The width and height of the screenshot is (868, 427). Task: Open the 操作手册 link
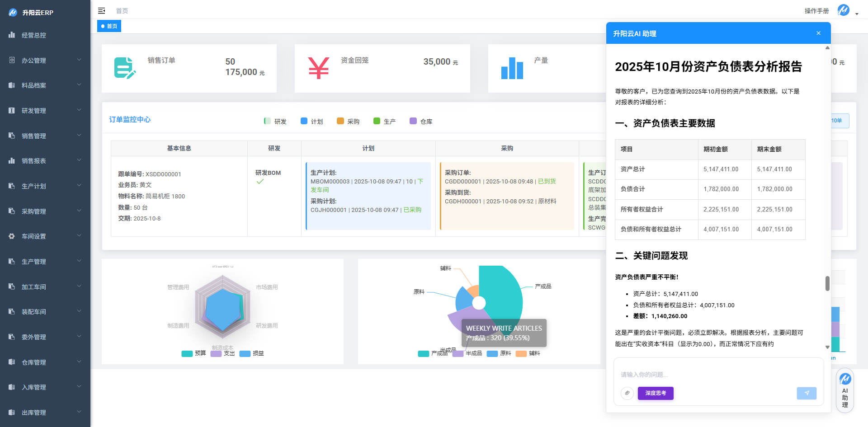816,11
